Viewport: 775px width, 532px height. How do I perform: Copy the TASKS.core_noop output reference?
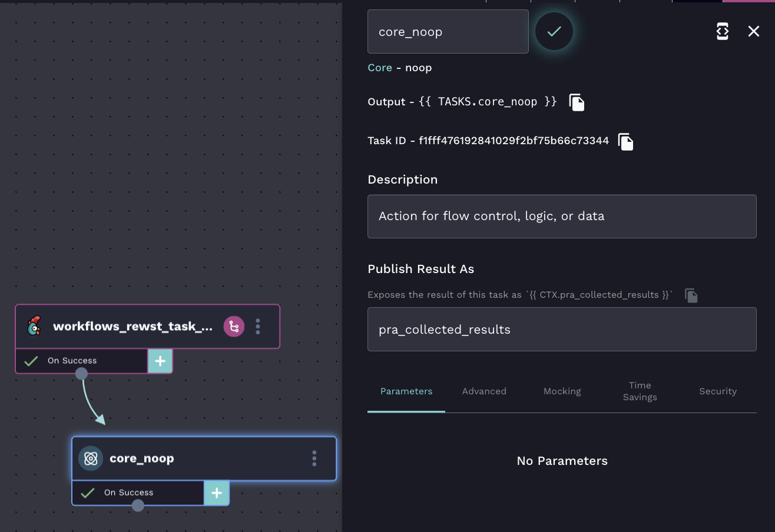pos(577,102)
